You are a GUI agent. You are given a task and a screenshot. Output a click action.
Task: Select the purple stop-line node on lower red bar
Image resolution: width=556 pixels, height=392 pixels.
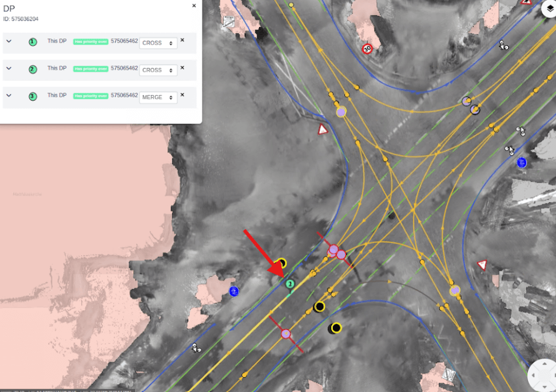pos(286,334)
